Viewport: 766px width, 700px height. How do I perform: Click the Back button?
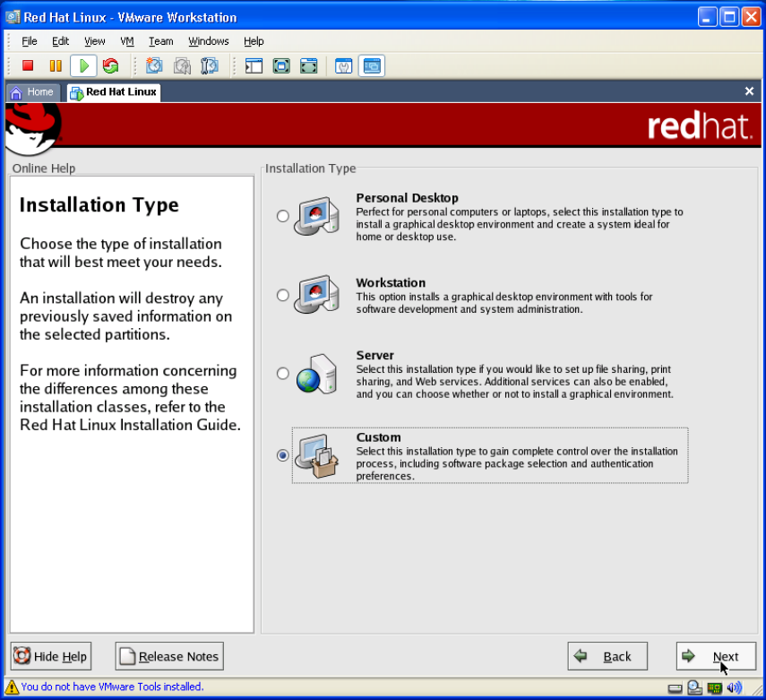coord(607,656)
